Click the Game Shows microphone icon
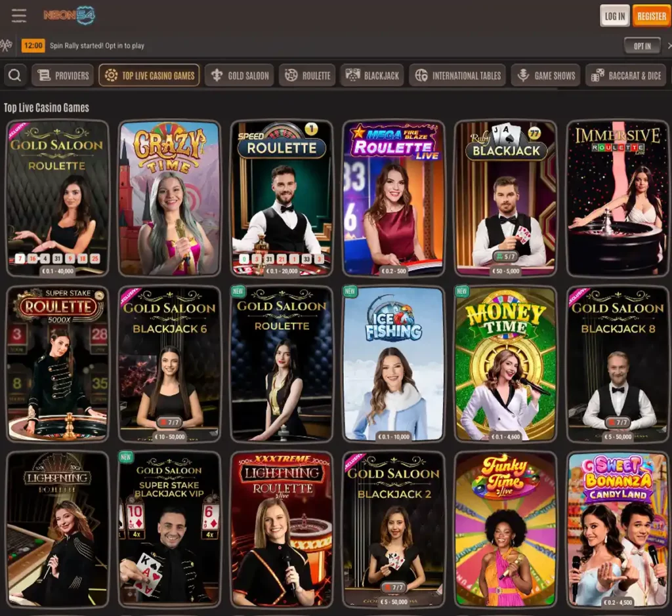The image size is (672, 616). (x=523, y=75)
